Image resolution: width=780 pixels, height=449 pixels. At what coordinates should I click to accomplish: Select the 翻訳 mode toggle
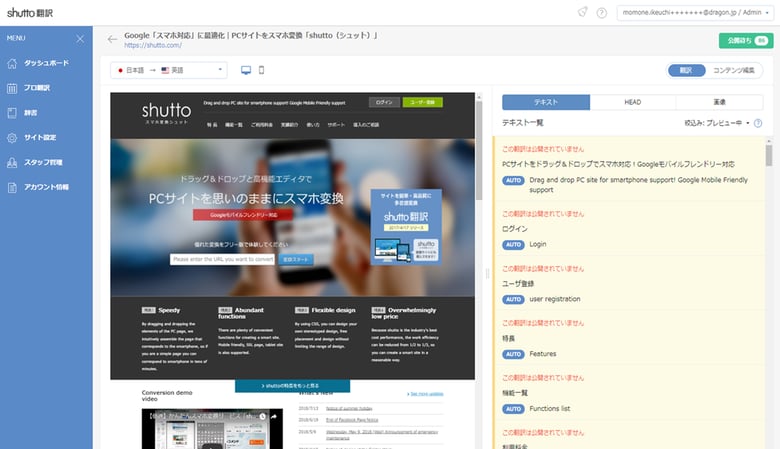point(686,71)
